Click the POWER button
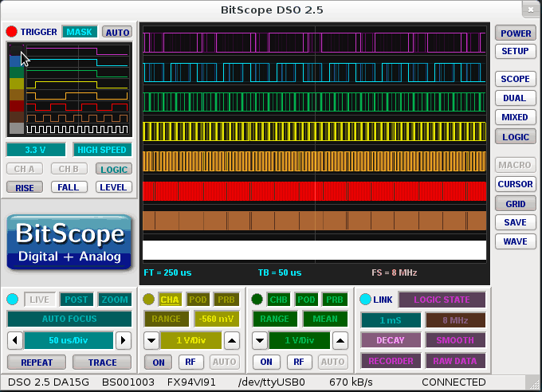Screen dimensions: 542x392 click(516, 33)
